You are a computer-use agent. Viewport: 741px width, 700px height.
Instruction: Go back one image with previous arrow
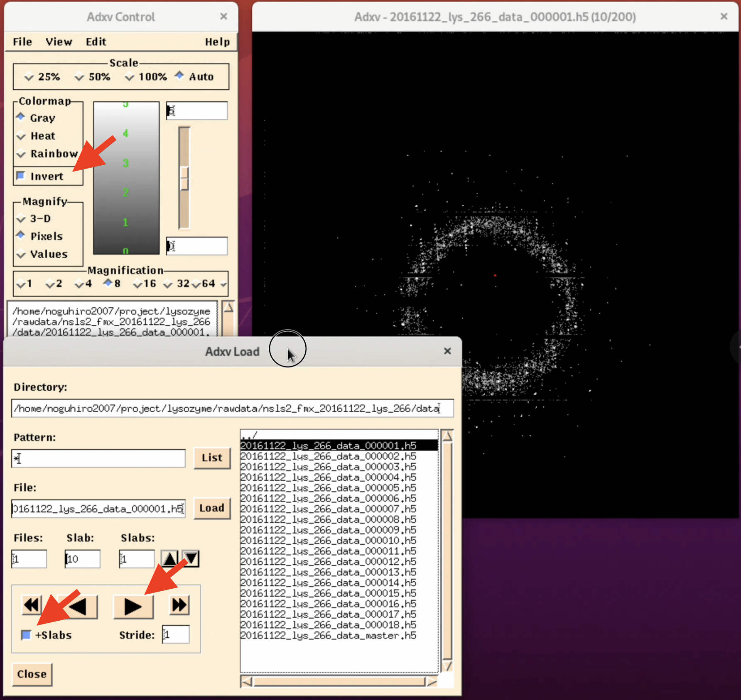(x=77, y=606)
